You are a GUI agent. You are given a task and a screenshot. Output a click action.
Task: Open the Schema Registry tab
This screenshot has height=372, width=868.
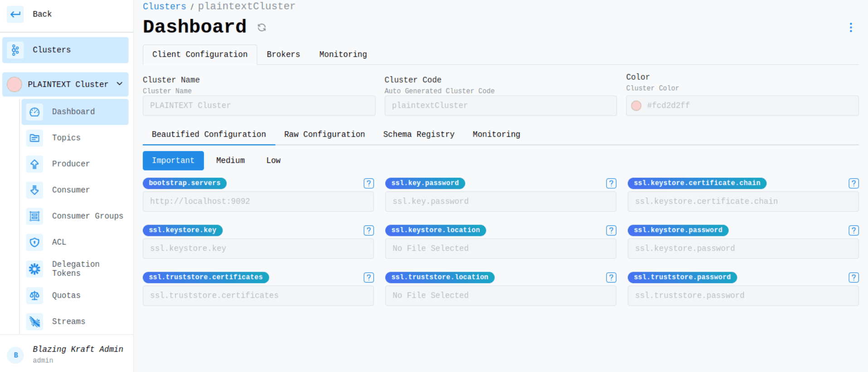coord(419,134)
